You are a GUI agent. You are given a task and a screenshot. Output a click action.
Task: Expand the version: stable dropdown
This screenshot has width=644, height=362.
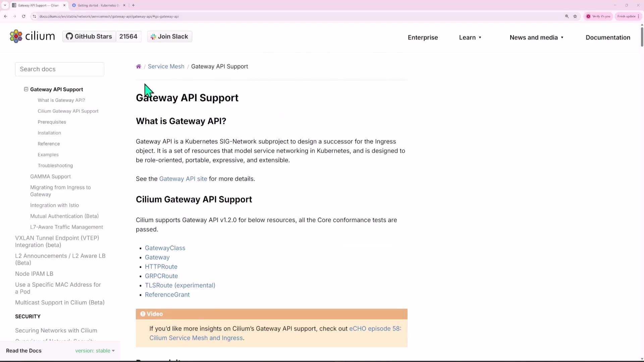pyautogui.click(x=95, y=351)
